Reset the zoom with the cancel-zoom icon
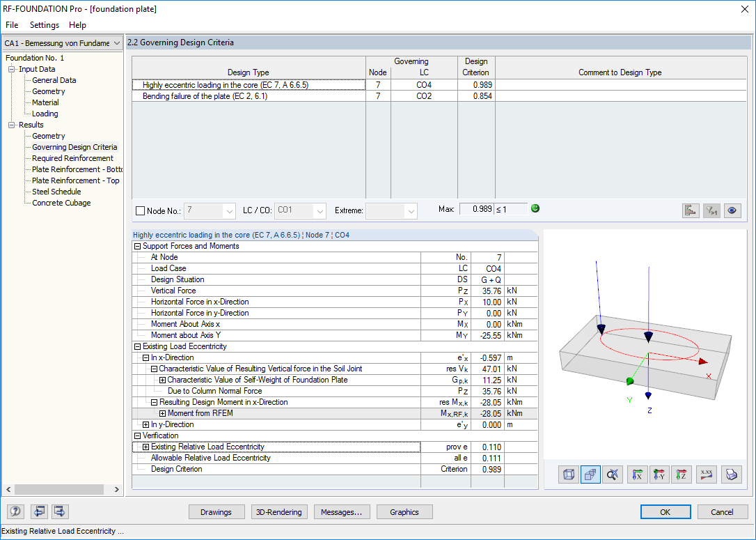The height and width of the screenshot is (540, 756). (612, 475)
